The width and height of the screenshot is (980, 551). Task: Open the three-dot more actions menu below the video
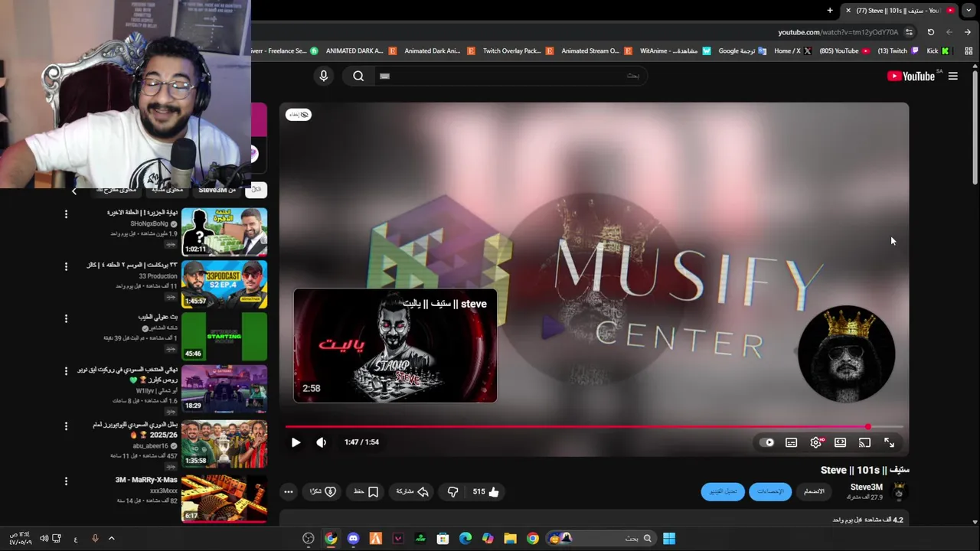click(x=288, y=492)
